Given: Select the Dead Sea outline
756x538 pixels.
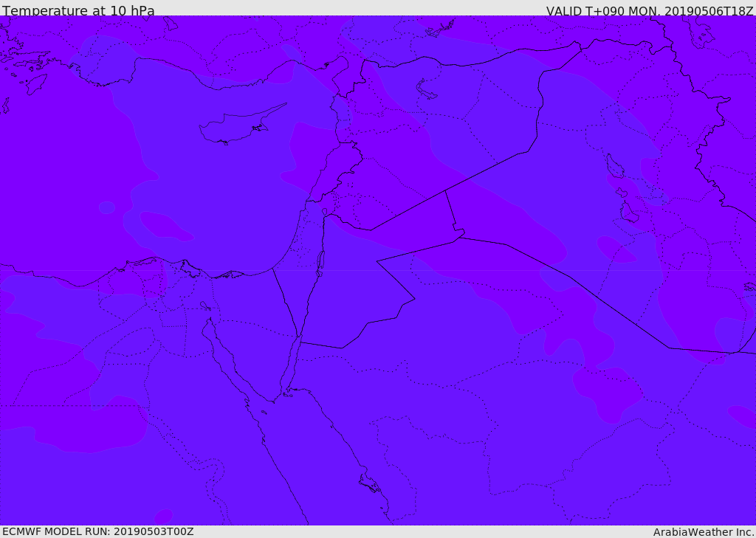Looking at the screenshot, I should click(x=320, y=261).
